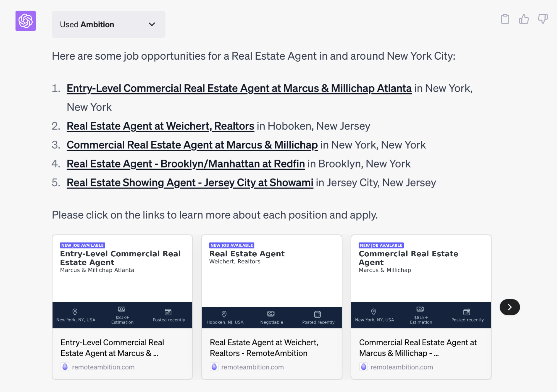
Task: Open Entry-Level Commercial Real Estate Agent card thumbnail
Action: 122,281
